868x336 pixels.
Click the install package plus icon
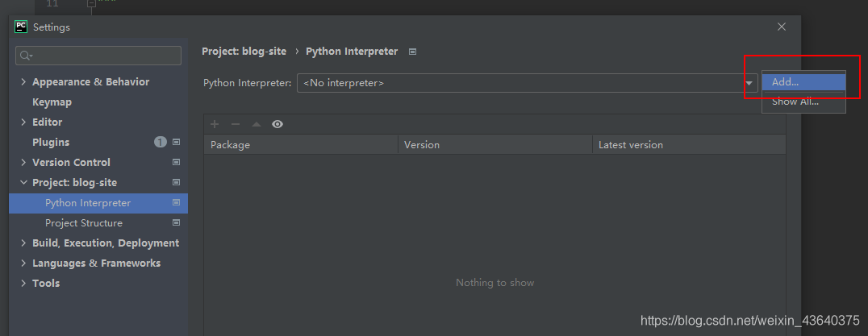click(215, 124)
